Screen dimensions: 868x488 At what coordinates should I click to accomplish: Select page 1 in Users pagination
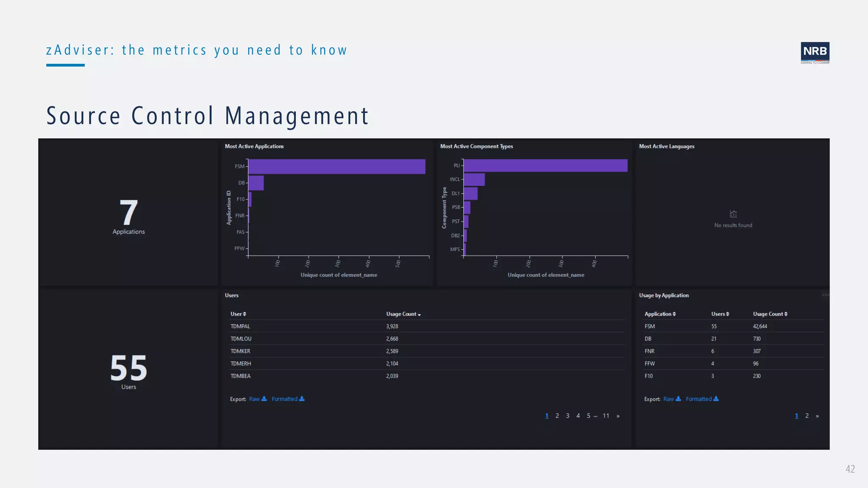click(547, 416)
